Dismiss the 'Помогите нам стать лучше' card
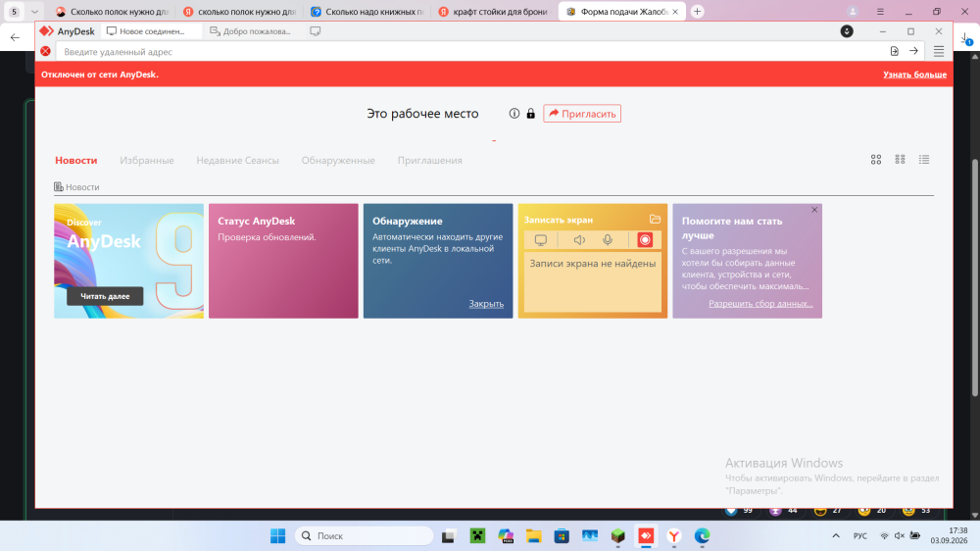 coord(814,210)
